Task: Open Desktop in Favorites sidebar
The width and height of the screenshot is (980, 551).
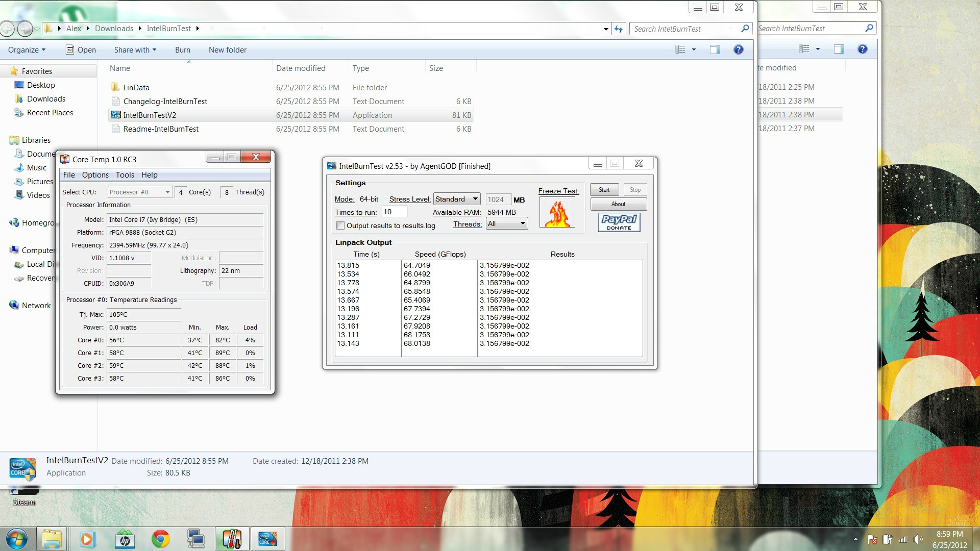Action: tap(41, 85)
